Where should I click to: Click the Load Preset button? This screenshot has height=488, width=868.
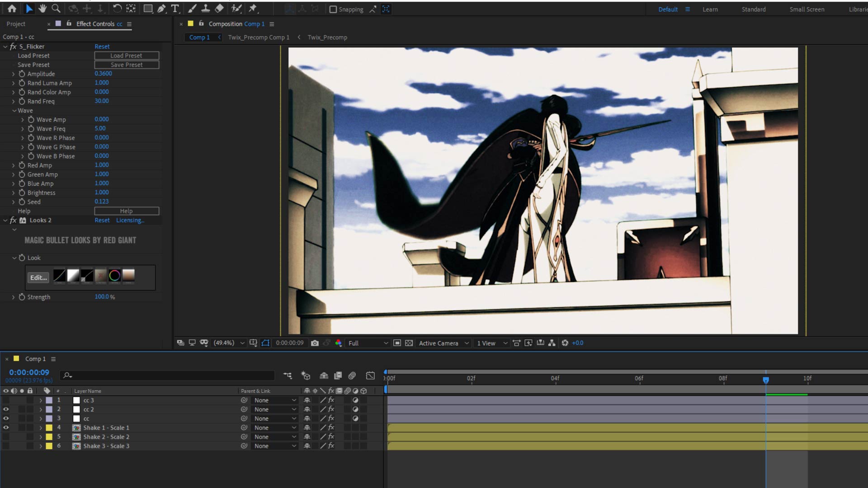127,56
